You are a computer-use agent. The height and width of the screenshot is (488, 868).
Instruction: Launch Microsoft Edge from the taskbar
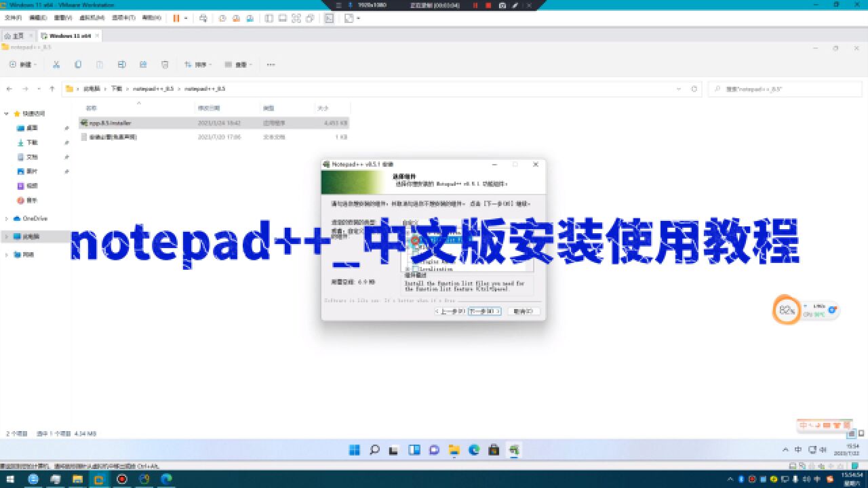473,449
